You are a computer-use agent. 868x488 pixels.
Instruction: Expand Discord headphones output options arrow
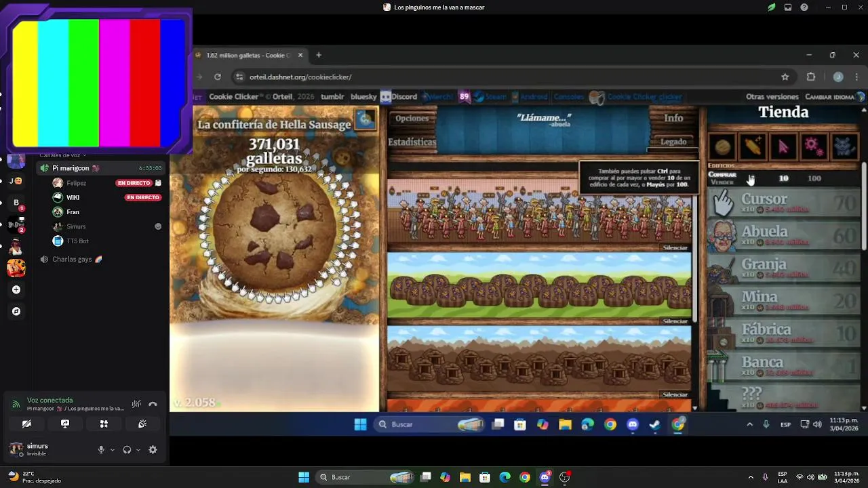(138, 449)
